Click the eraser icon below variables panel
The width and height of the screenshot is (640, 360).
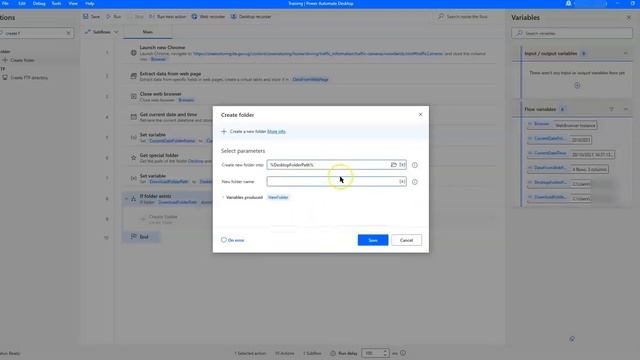[x=572, y=339]
